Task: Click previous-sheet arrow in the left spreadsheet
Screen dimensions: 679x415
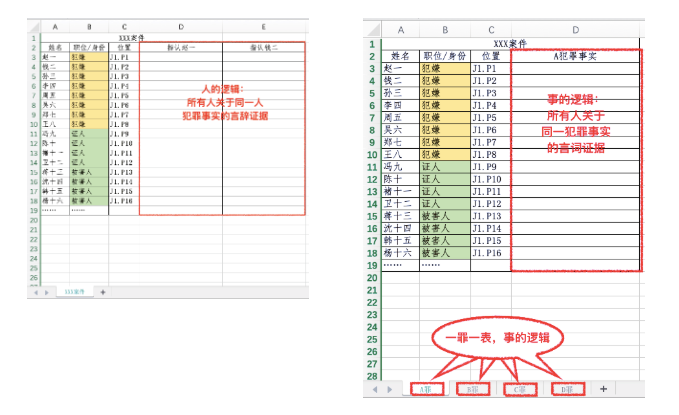Action: pos(36,292)
